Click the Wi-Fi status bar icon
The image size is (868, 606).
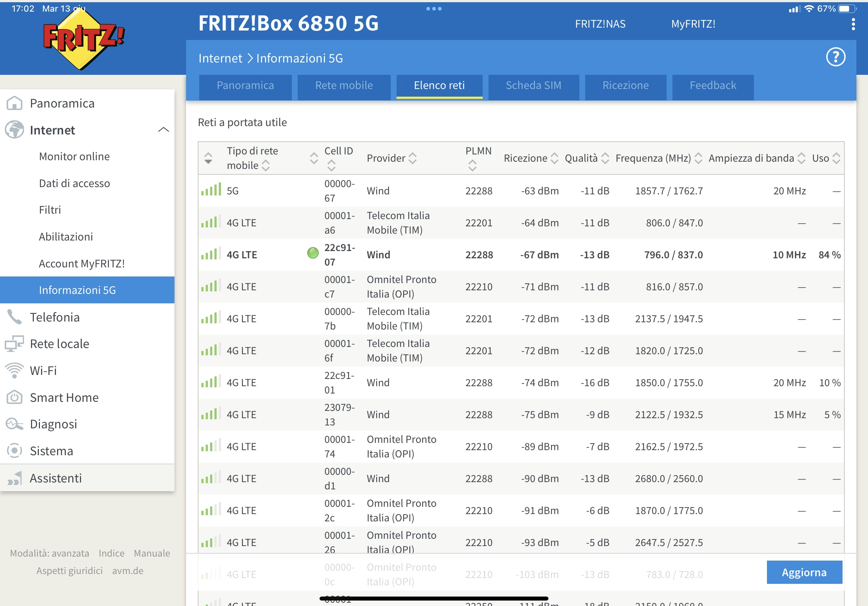pyautogui.click(x=809, y=9)
